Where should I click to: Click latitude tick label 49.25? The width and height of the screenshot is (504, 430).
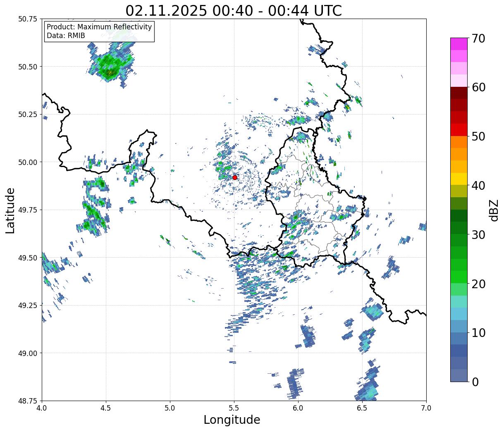[x=28, y=305]
